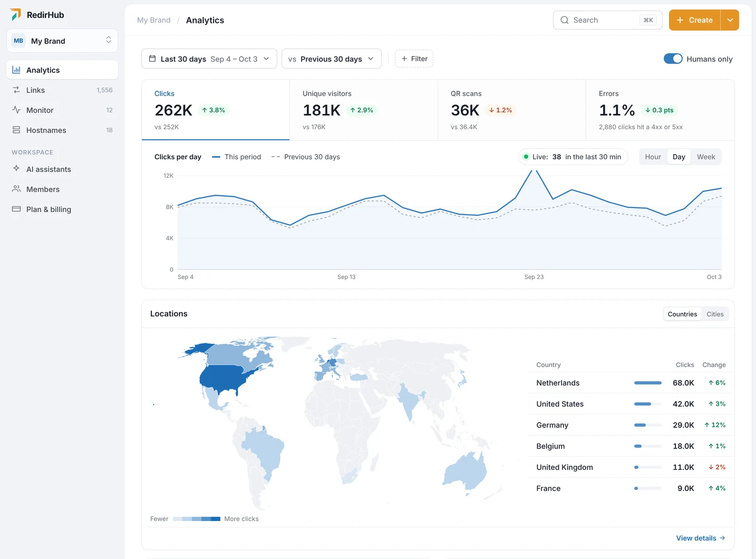Viewport: 756px width, 559px height.
Task: Click the United Kingdom country row
Action: coord(631,467)
